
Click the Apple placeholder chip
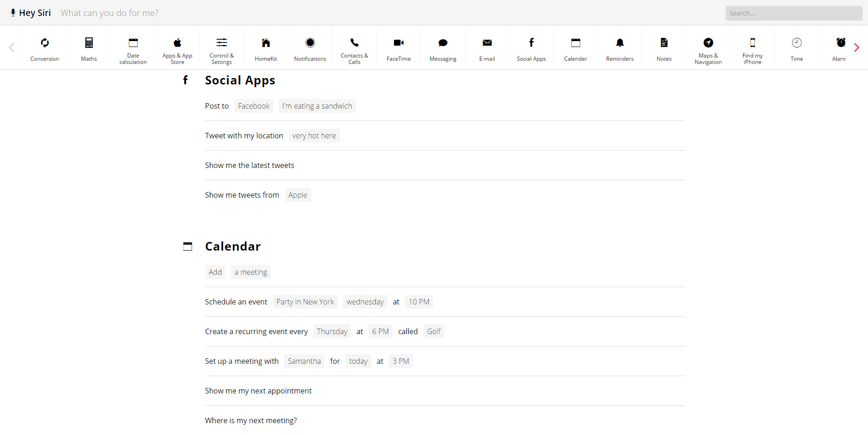298,195
